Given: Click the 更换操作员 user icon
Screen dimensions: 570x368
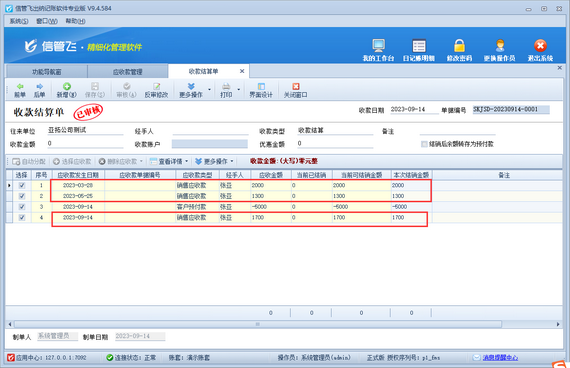Looking at the screenshot, I should tap(500, 46).
